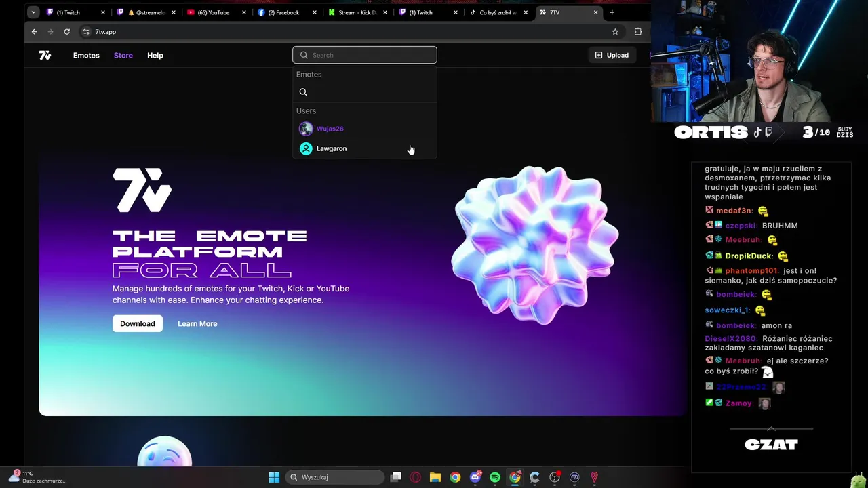Open the active Chrome profile taskbar icon
The height and width of the screenshot is (488, 868).
pos(515,477)
